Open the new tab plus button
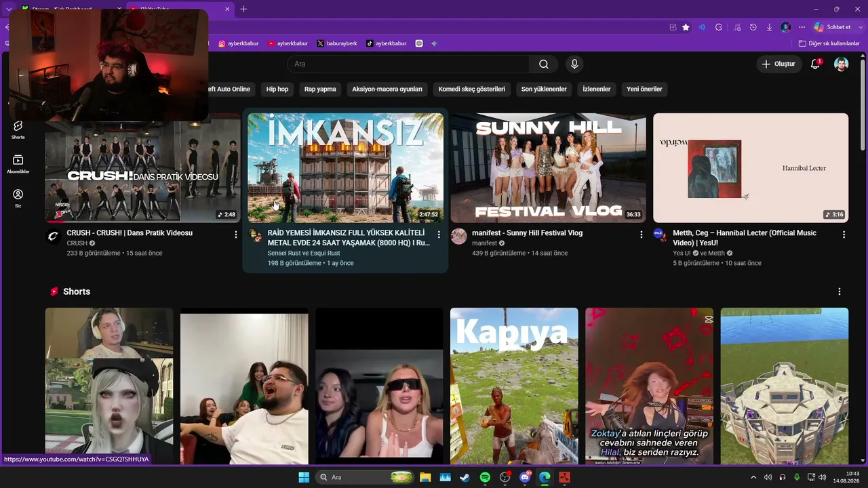This screenshot has width=868, height=488. (243, 9)
